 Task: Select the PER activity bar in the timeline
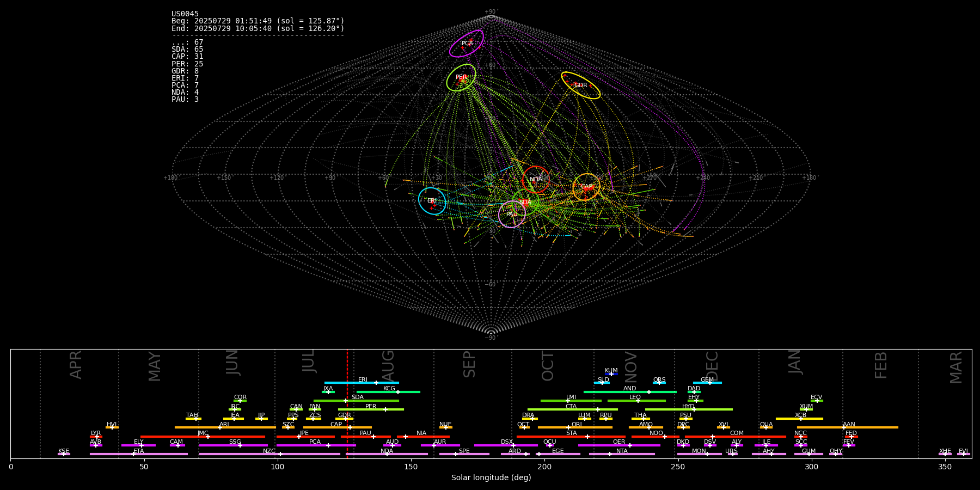[371, 409]
